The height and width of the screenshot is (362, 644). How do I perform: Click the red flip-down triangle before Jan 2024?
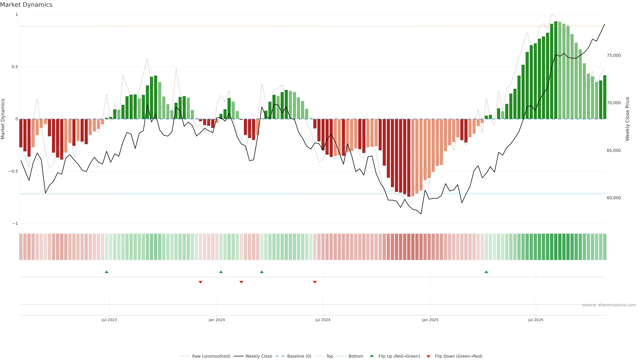[x=201, y=282]
